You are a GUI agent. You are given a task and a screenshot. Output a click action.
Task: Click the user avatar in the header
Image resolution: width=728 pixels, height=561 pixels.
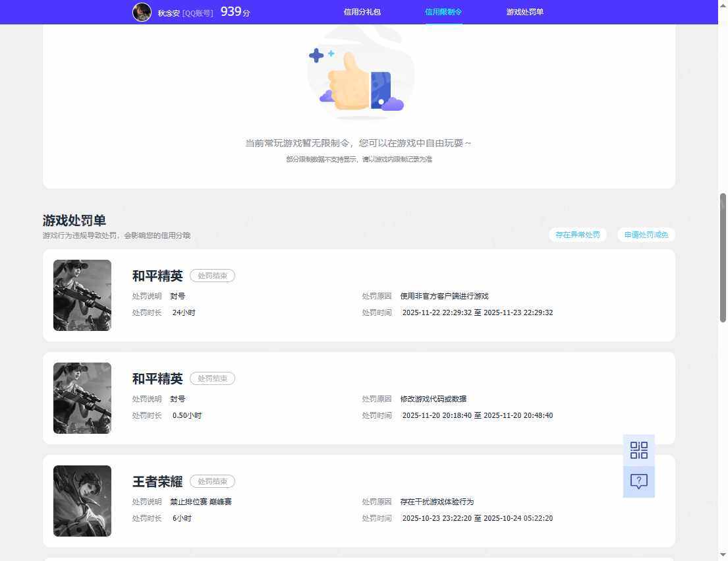[142, 12]
